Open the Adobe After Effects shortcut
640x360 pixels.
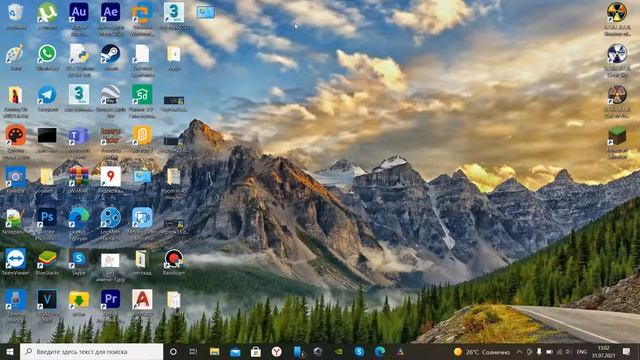(x=111, y=12)
